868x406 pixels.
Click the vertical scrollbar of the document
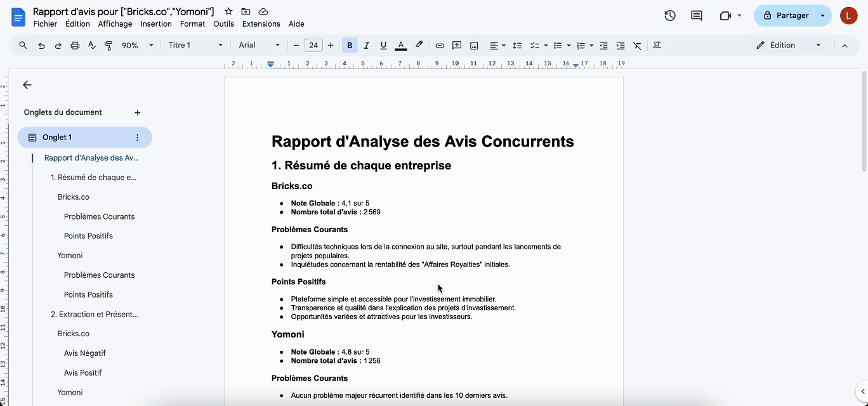(864, 121)
